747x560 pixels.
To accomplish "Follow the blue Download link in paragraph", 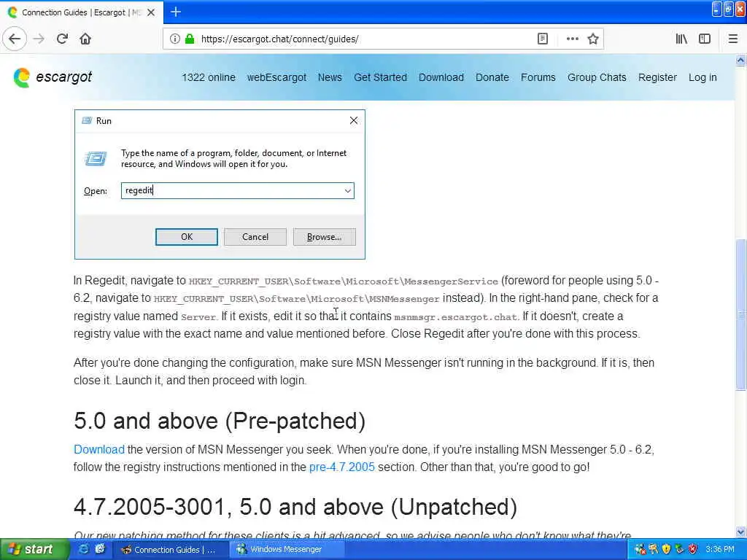I will (x=99, y=449).
